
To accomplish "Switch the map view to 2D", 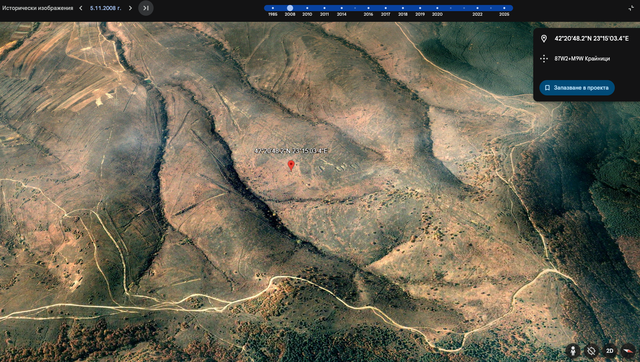I will [x=609, y=351].
